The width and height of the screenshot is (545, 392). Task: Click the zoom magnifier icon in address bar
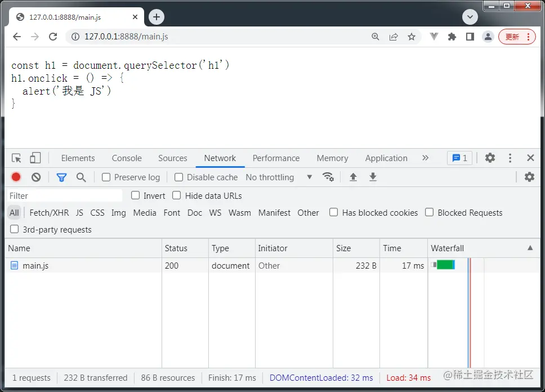[x=376, y=37]
